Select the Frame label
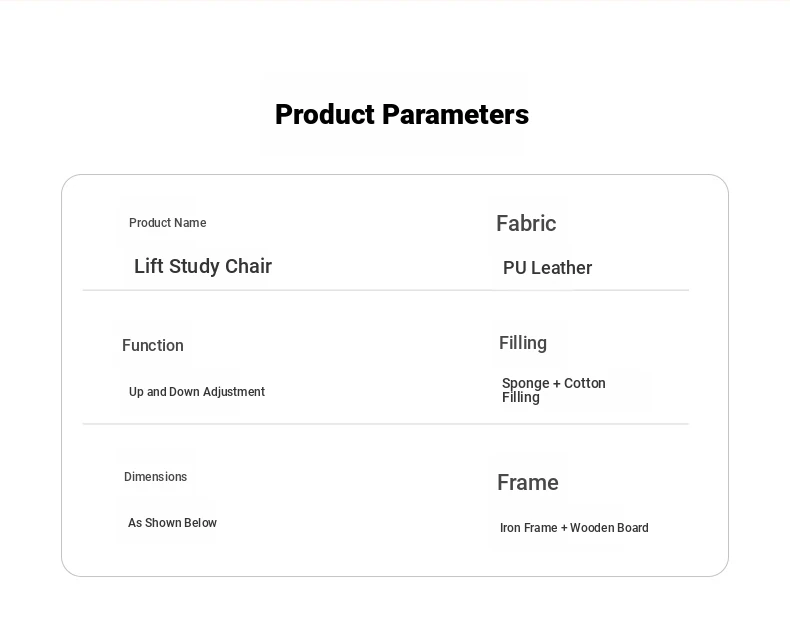790x624 pixels. [x=528, y=482]
